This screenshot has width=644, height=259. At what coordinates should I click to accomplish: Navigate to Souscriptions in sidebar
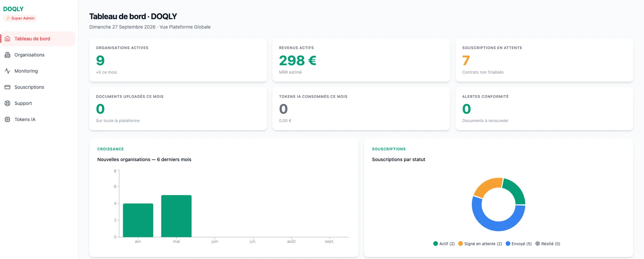pos(38,87)
